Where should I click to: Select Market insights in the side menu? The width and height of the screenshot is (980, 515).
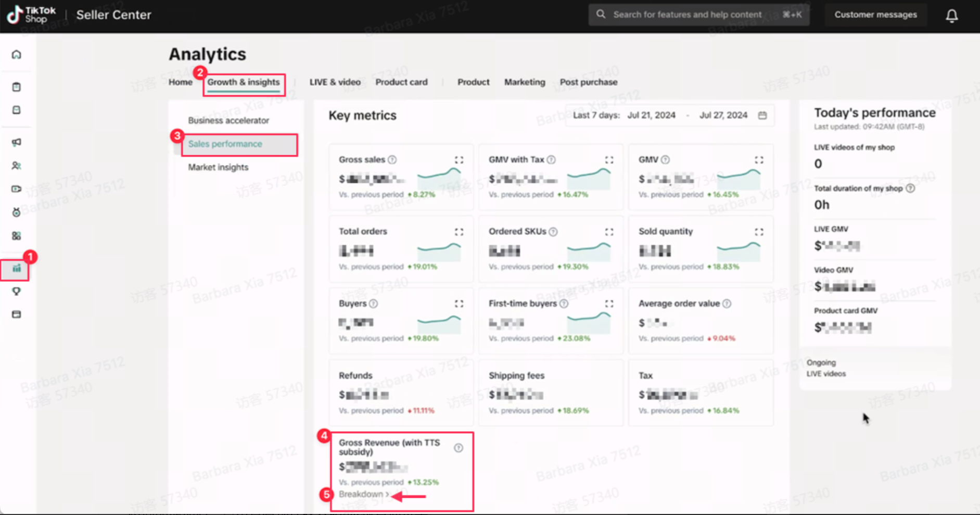(218, 167)
